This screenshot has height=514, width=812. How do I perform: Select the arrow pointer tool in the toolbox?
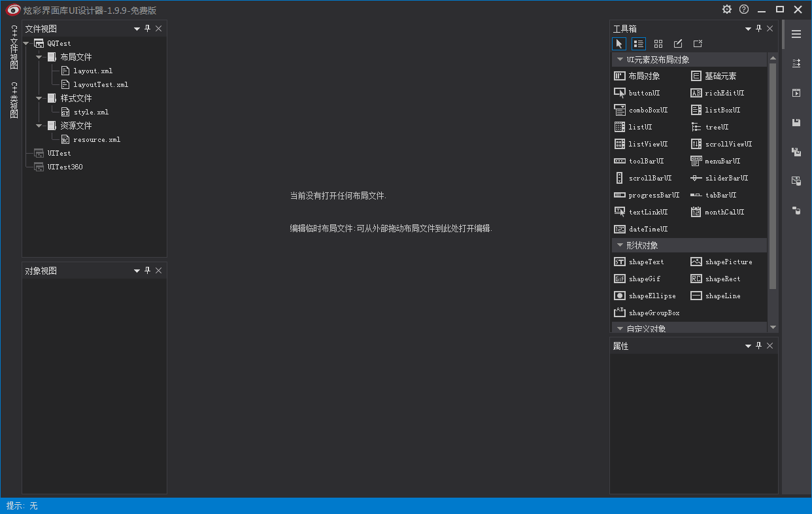tap(618, 43)
